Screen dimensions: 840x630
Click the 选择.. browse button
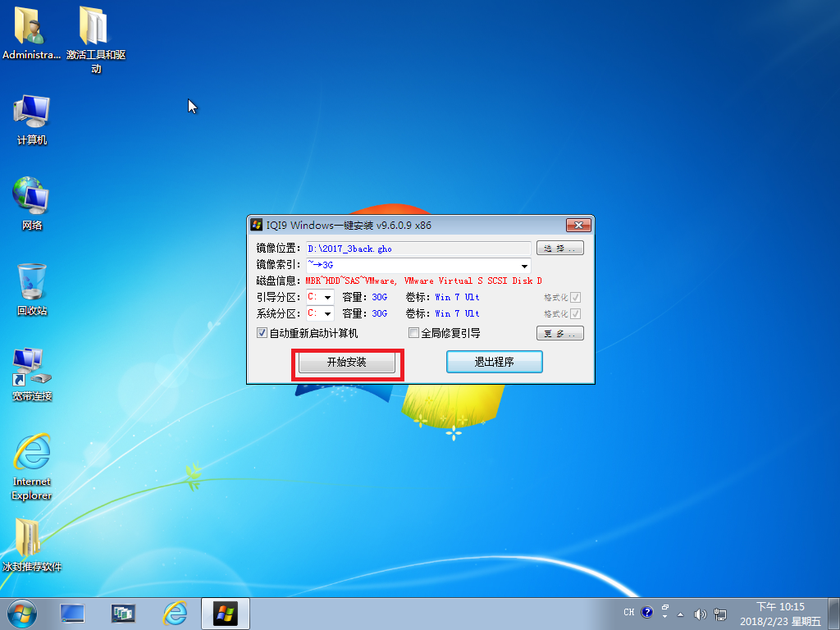click(x=559, y=248)
